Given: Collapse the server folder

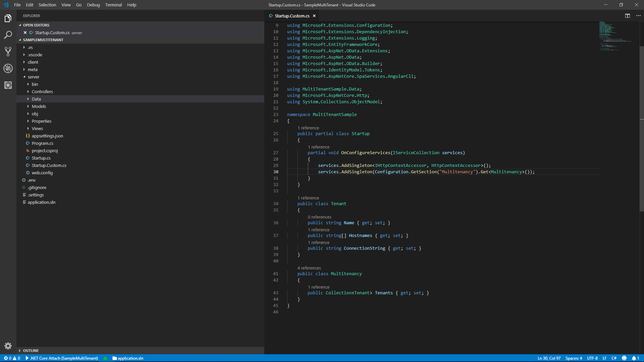Looking at the screenshot, I should [x=34, y=77].
